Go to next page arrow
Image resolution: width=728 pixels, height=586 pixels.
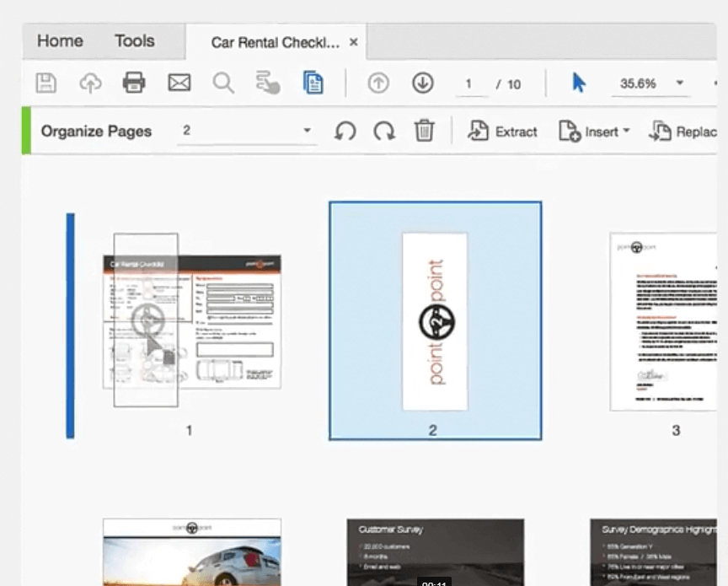click(422, 83)
